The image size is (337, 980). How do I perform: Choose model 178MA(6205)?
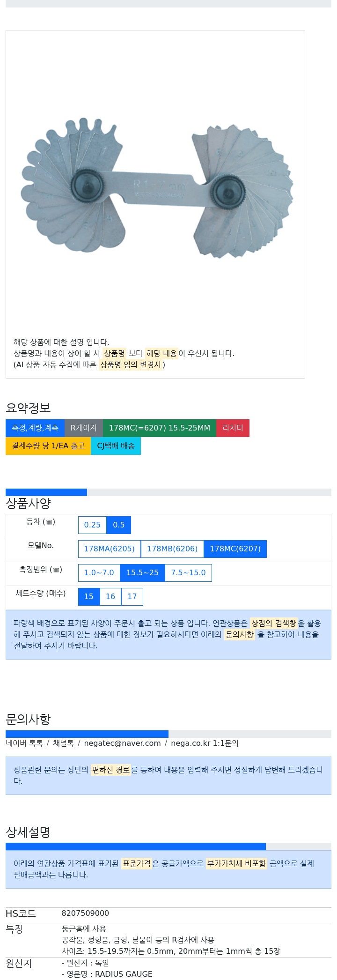110,549
